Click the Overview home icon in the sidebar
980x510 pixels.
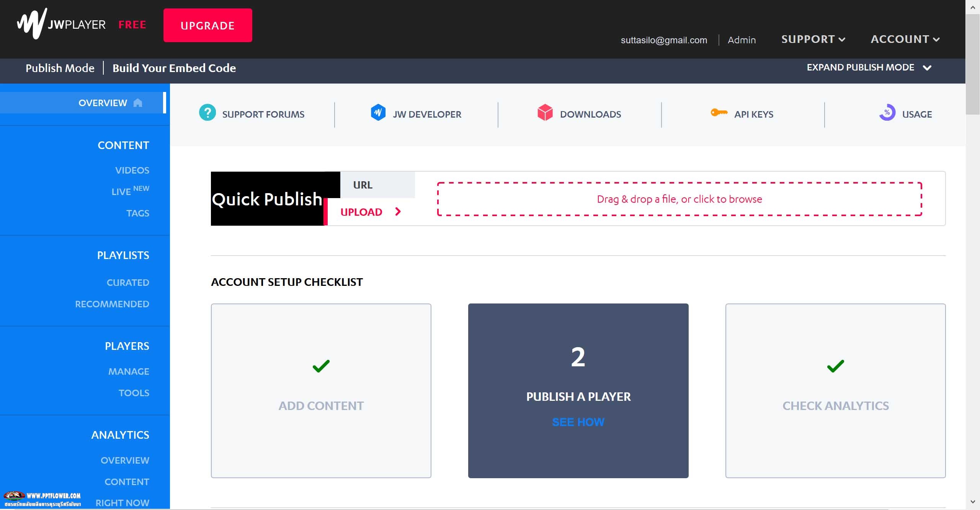(138, 103)
